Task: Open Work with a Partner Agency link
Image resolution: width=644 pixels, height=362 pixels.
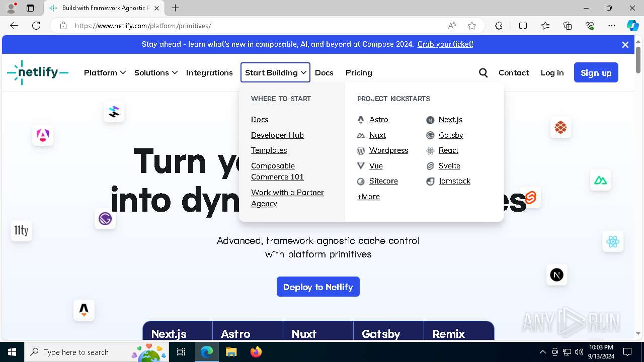Action: click(x=287, y=198)
